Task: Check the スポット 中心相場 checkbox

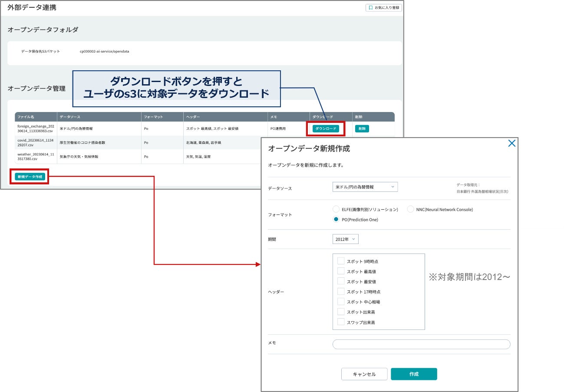Action: (341, 302)
